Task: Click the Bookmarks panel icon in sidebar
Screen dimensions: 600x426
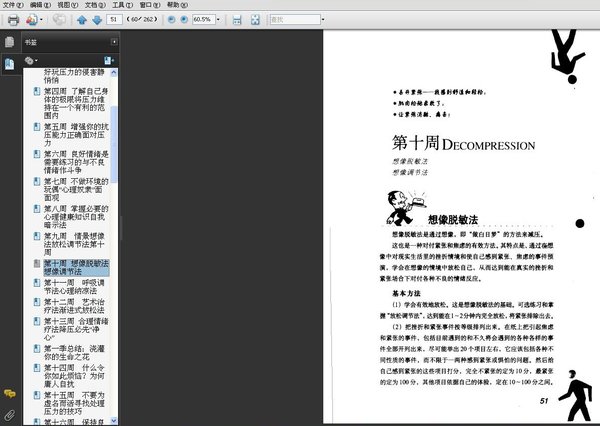Action: tap(10, 64)
